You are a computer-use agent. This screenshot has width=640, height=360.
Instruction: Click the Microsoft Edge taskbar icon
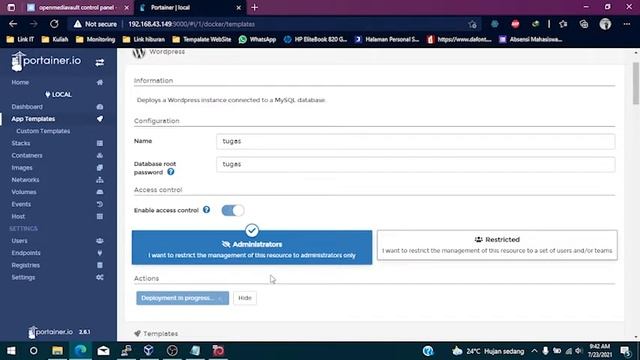(x=80, y=351)
